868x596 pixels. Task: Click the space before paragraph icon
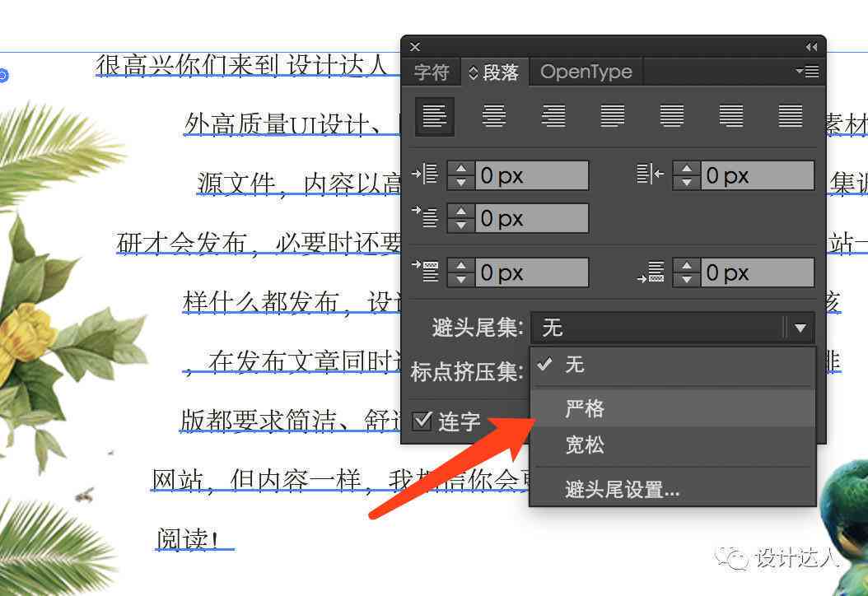pos(425,271)
